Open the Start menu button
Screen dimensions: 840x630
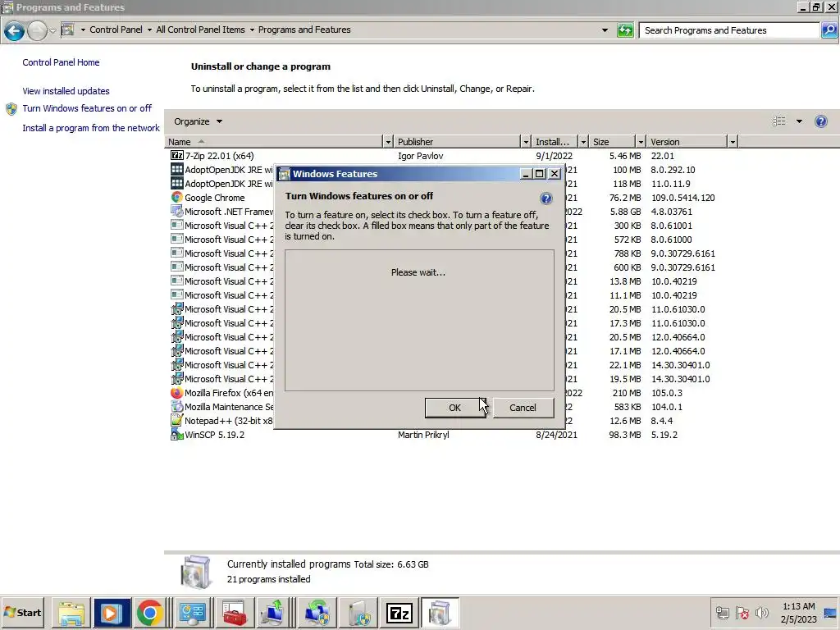pyautogui.click(x=22, y=612)
